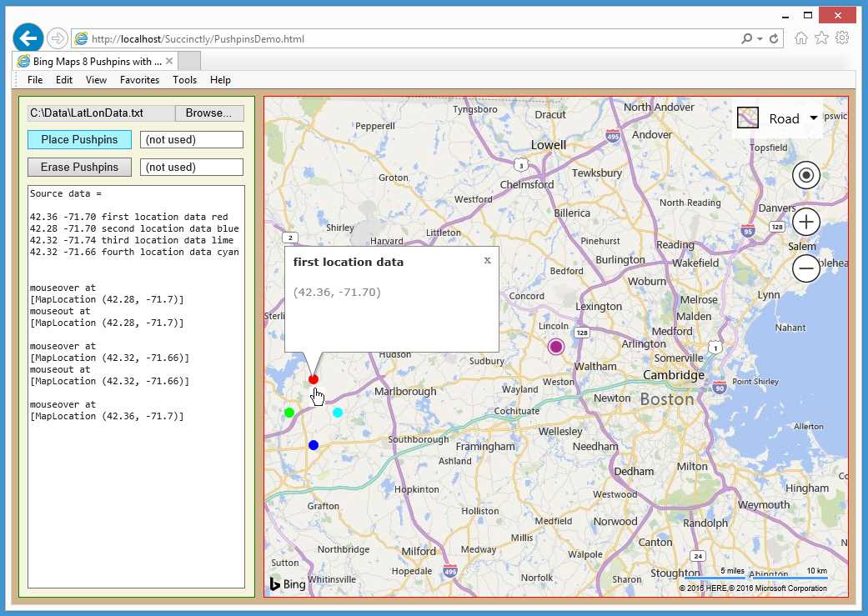Image resolution: width=868 pixels, height=616 pixels.
Task: Click the infobox coordinates (42.36, -71.70)
Action: pyautogui.click(x=337, y=293)
